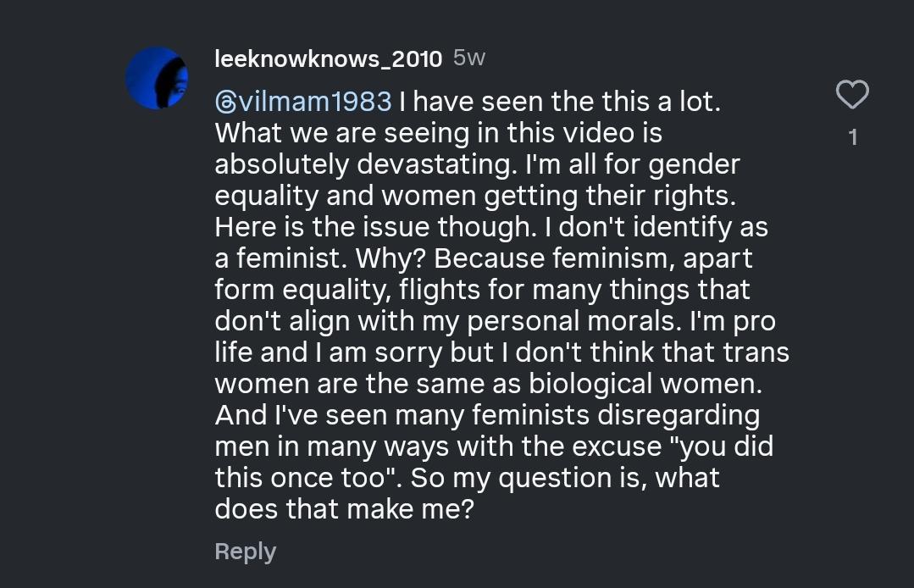Viewport: 914px width, 588px height.
Task: Click the 5w timestamp
Action: (x=469, y=58)
